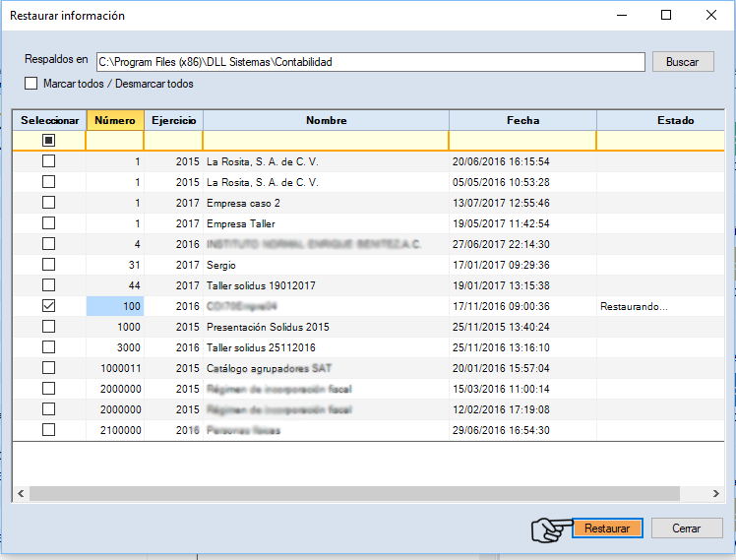The height and width of the screenshot is (560, 736).
Task: Click the Nombre column header
Action: coord(326,120)
